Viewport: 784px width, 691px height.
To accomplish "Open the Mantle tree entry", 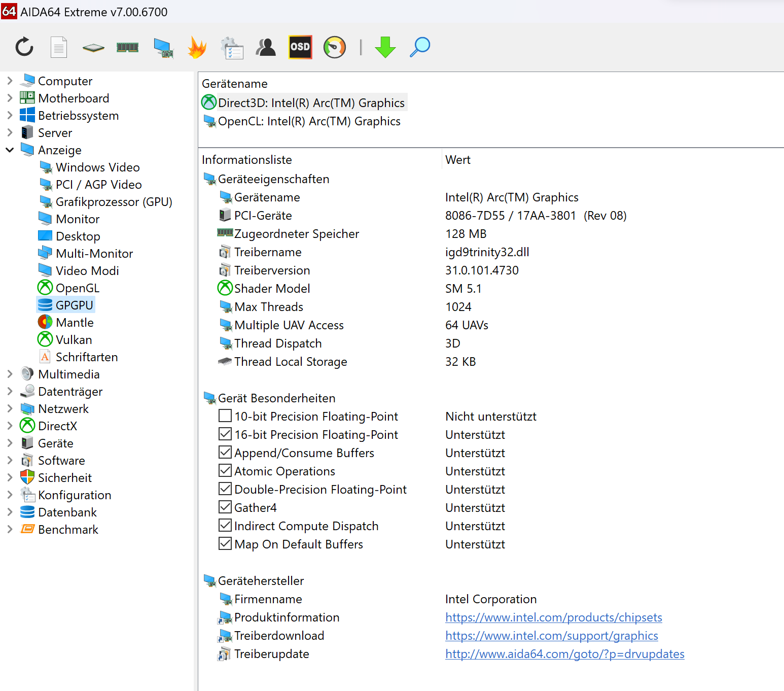I will point(66,322).
